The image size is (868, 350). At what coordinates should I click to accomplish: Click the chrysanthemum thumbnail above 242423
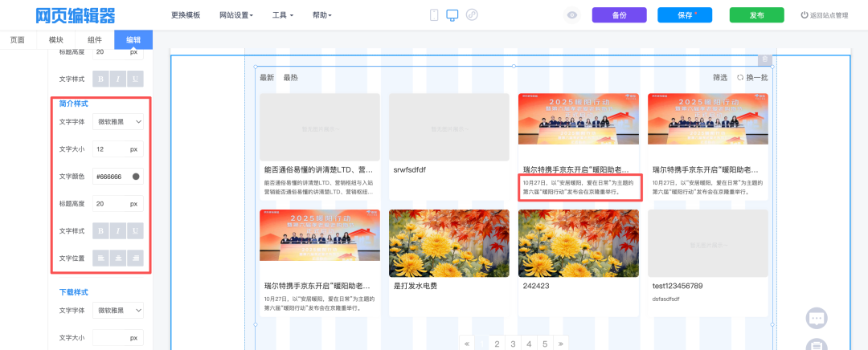(x=579, y=243)
